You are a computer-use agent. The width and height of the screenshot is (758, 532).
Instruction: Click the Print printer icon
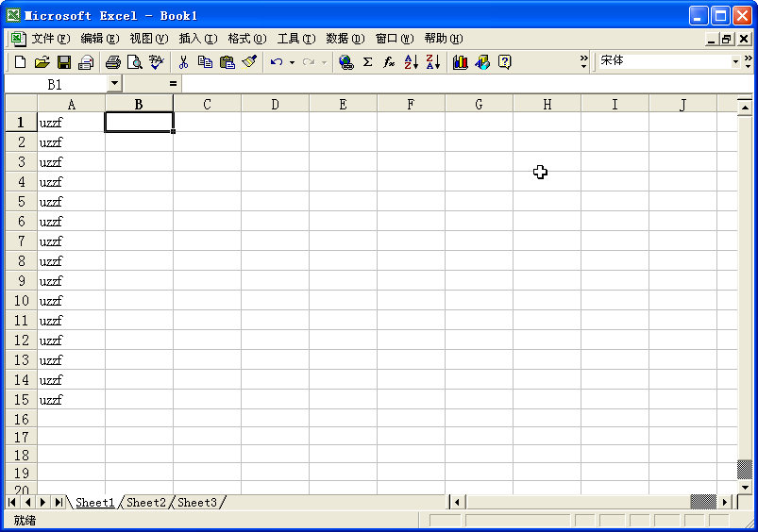pos(112,62)
